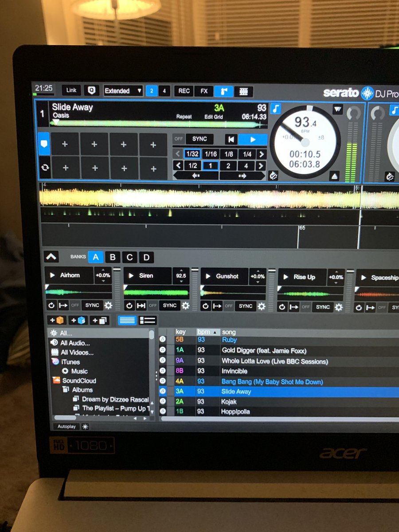Click the Link button in the toolbar
The height and width of the screenshot is (532, 399).
coord(71,90)
